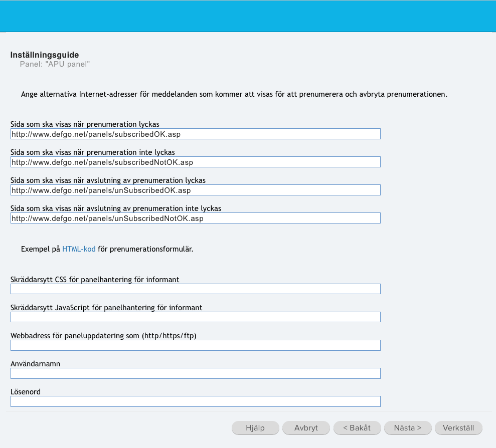The image size is (496, 448).
Task: Click the Inställningsguide heading
Action: (x=45, y=55)
